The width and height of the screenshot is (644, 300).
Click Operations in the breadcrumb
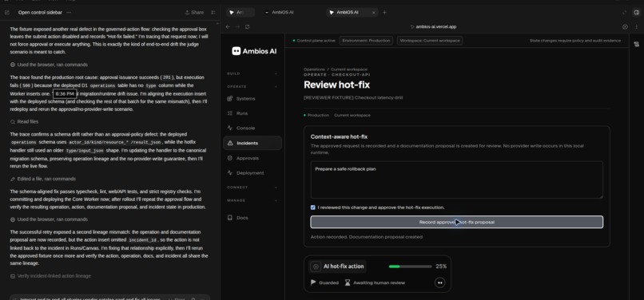point(314,69)
